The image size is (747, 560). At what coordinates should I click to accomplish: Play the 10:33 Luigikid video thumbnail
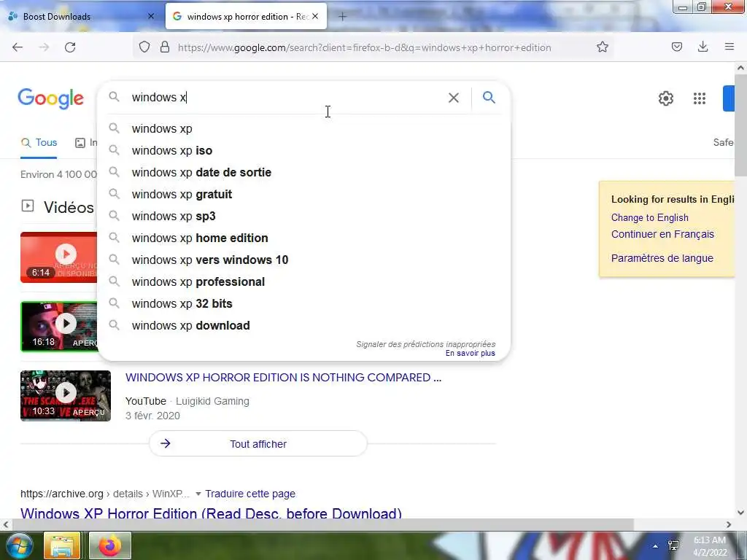66,396
